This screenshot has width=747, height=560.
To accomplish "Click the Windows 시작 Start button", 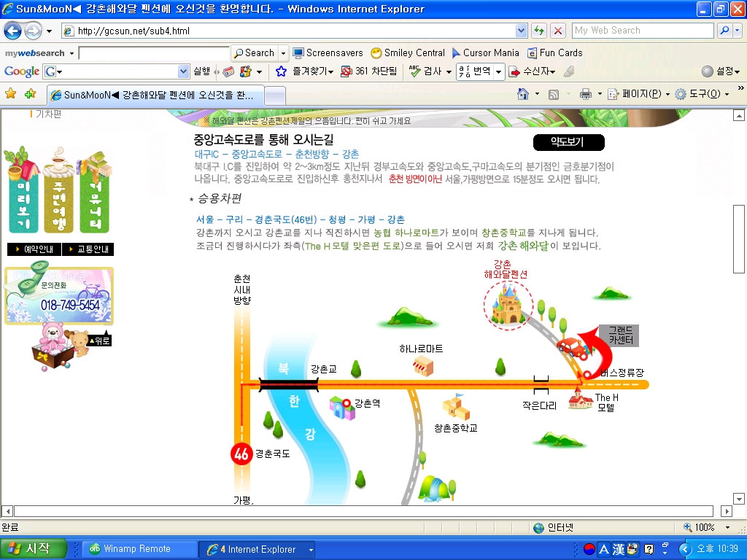I will point(33,548).
